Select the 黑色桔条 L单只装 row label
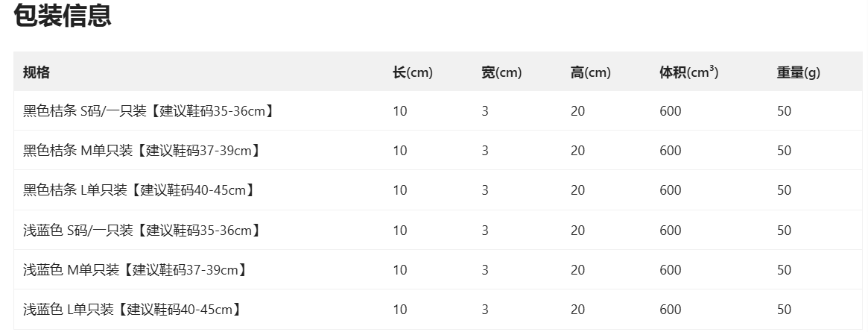 (x=139, y=190)
